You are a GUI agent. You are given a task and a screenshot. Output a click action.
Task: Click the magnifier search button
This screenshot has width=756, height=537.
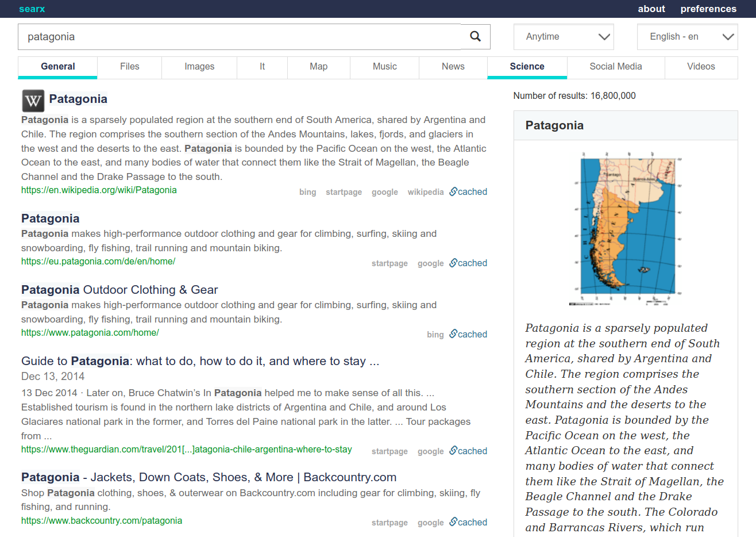click(x=475, y=37)
